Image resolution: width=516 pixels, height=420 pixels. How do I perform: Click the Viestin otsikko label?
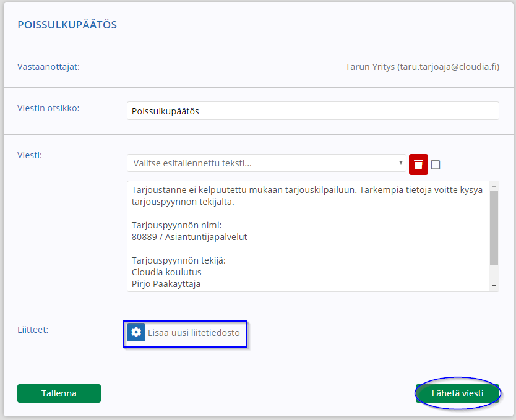click(x=48, y=108)
